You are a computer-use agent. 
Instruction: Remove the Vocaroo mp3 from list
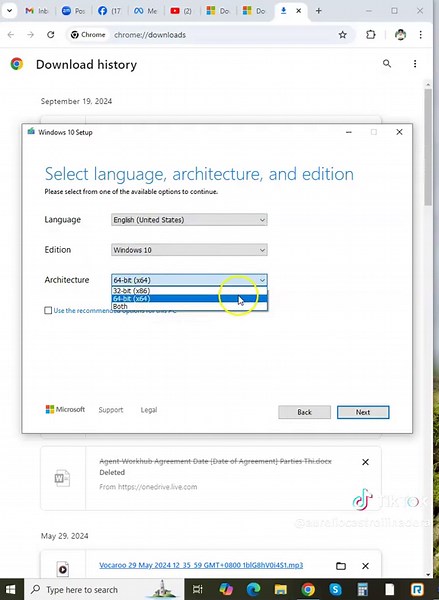(x=366, y=566)
